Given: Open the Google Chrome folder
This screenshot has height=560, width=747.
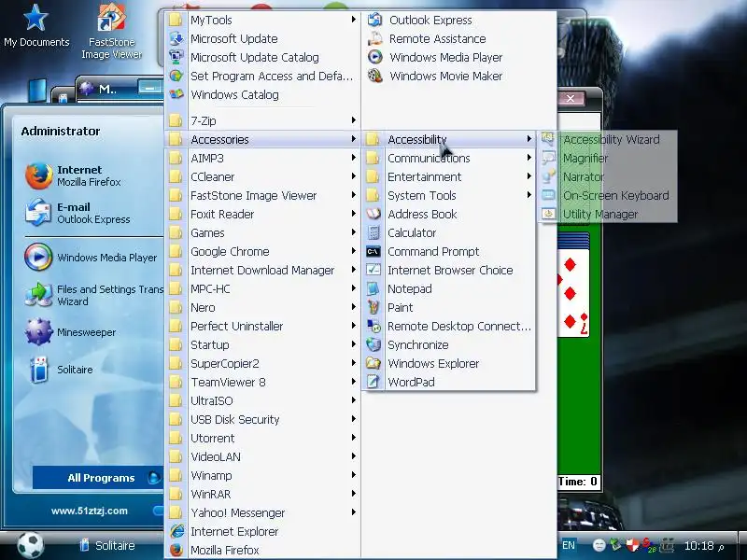Looking at the screenshot, I should coord(262,251).
